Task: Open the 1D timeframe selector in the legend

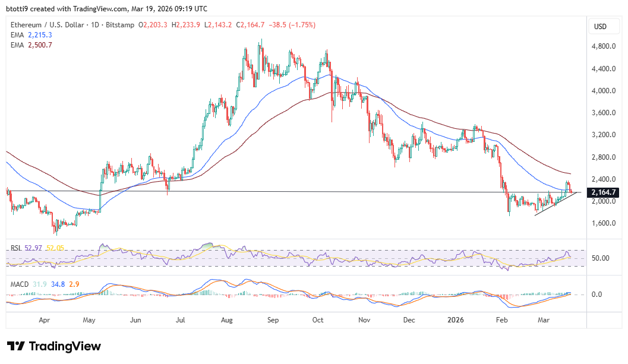Action: [x=96, y=24]
